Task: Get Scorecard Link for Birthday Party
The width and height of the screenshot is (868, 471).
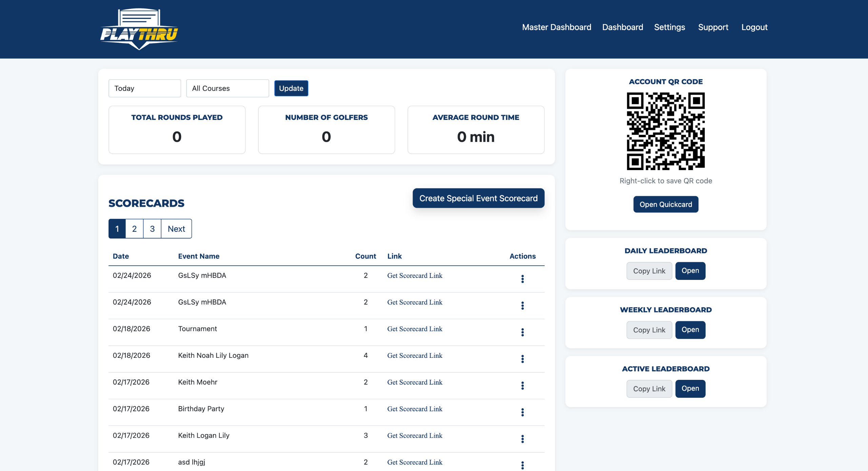Action: pyautogui.click(x=415, y=409)
